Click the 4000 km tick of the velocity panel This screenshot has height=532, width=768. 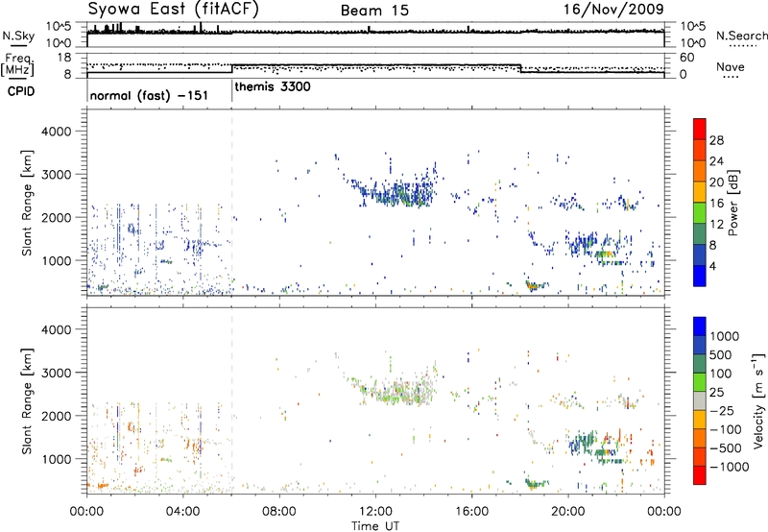(57, 329)
